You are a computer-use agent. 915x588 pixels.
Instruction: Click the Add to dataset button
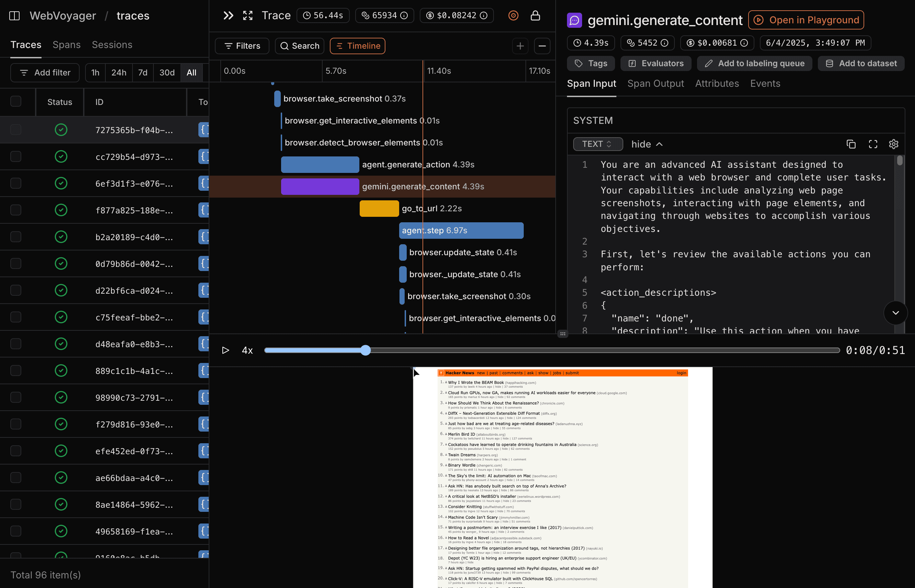(861, 63)
